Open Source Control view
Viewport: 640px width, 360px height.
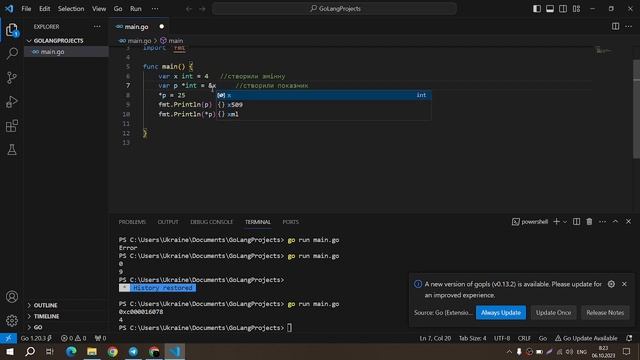12,78
